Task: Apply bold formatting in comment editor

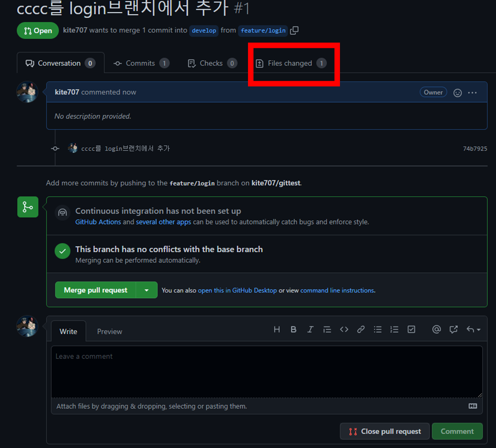Action: [x=293, y=329]
